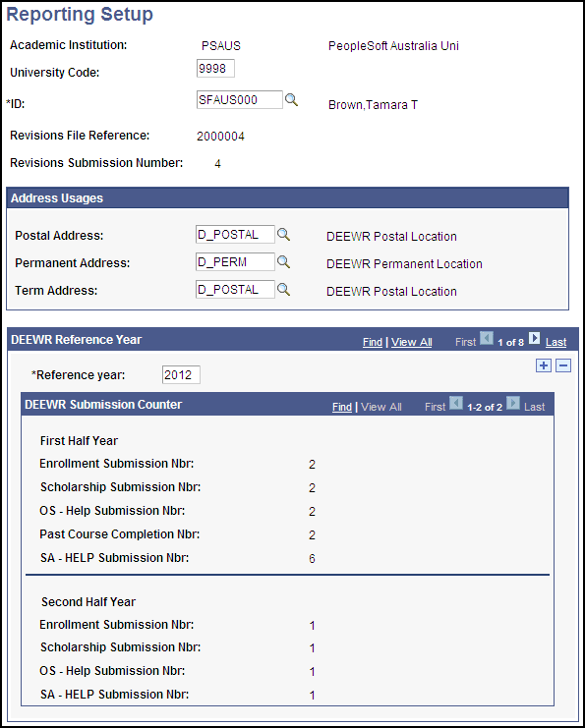Click the name Brown,Tamara T
The width and height of the screenshot is (585, 728).
coord(373,105)
